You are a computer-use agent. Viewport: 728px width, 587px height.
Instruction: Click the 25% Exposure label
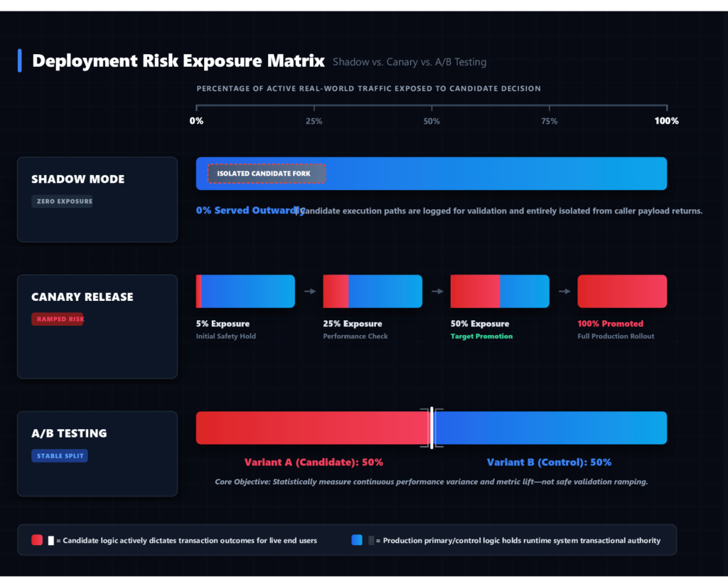[x=353, y=324]
